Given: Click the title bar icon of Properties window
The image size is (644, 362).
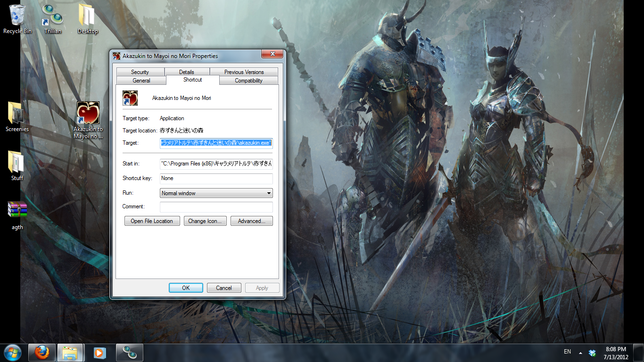Looking at the screenshot, I should pos(116,56).
